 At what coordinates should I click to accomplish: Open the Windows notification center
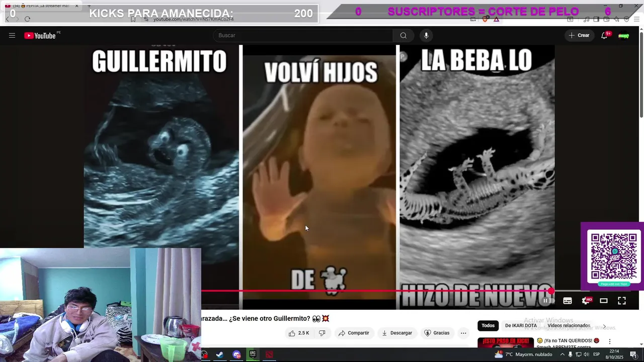point(633,355)
